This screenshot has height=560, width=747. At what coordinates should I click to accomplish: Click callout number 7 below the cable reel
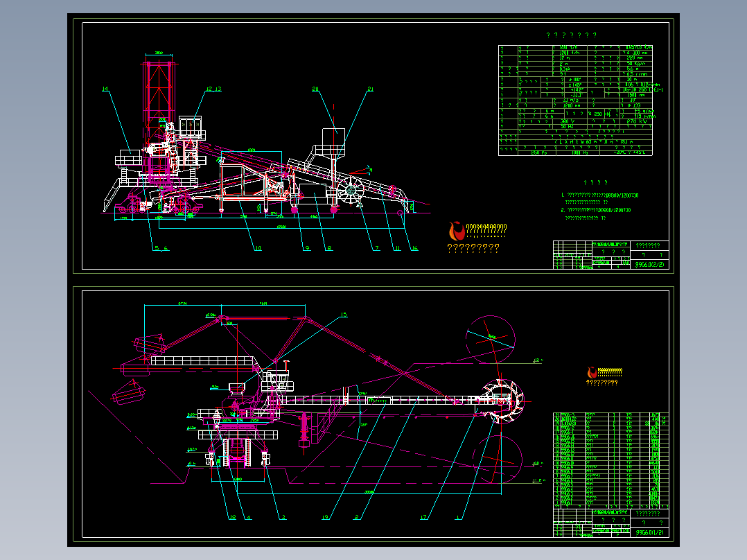[x=377, y=248]
